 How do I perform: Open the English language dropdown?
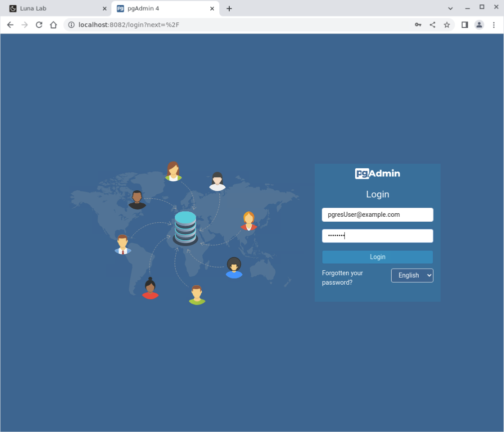[x=412, y=276]
